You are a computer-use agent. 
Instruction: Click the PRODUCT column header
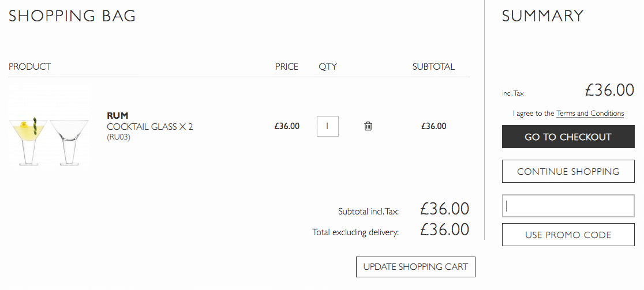29,66
